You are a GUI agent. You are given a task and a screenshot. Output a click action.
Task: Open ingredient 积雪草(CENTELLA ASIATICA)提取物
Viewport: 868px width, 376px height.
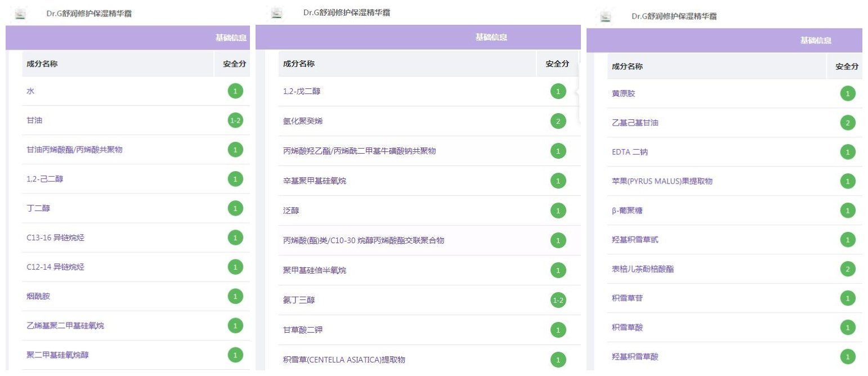pos(344,360)
